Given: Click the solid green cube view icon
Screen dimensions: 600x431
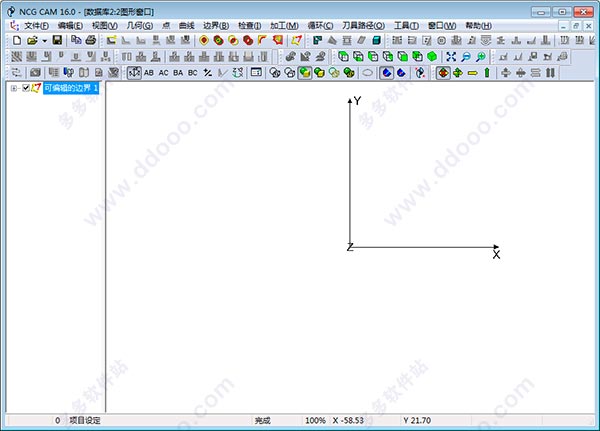Looking at the screenshot, I should tap(432, 57).
